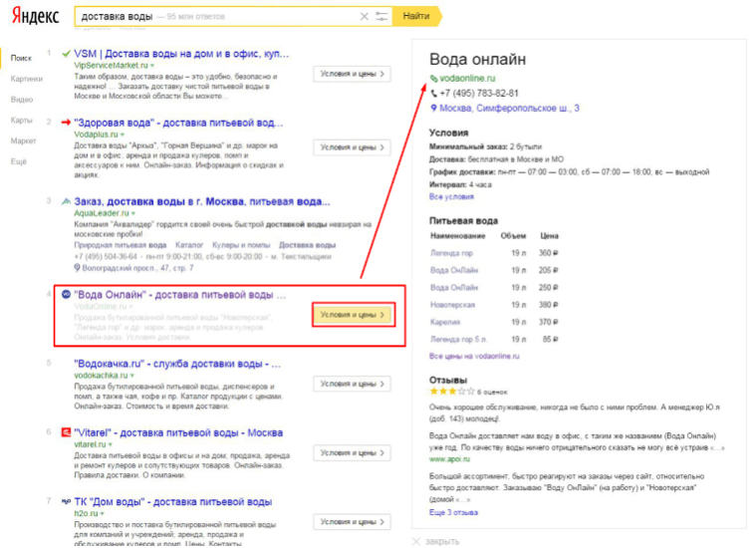This screenshot has height=548, width=756.
Task: Click the Yandex logo
Action: 36,16
